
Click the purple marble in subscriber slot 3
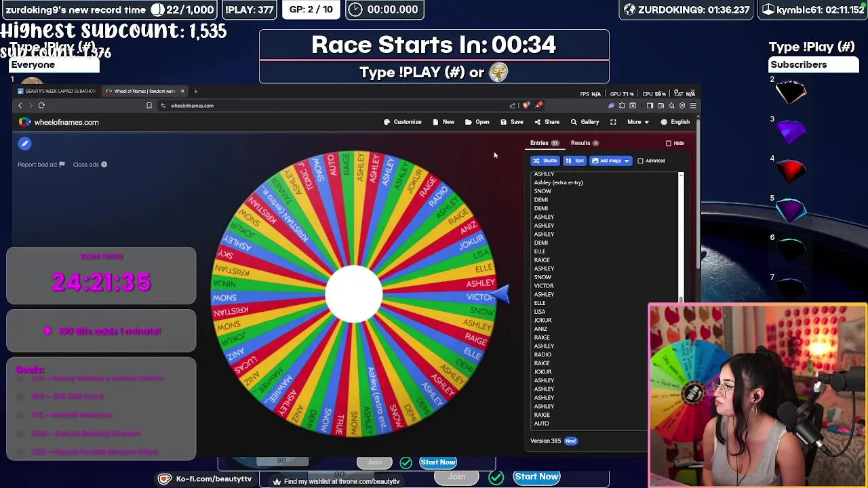(790, 131)
